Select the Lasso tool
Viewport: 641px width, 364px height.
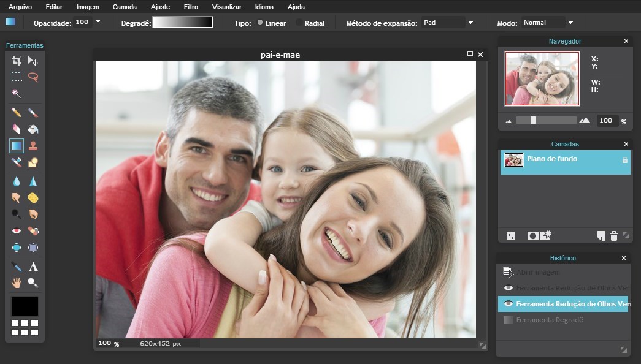click(33, 77)
